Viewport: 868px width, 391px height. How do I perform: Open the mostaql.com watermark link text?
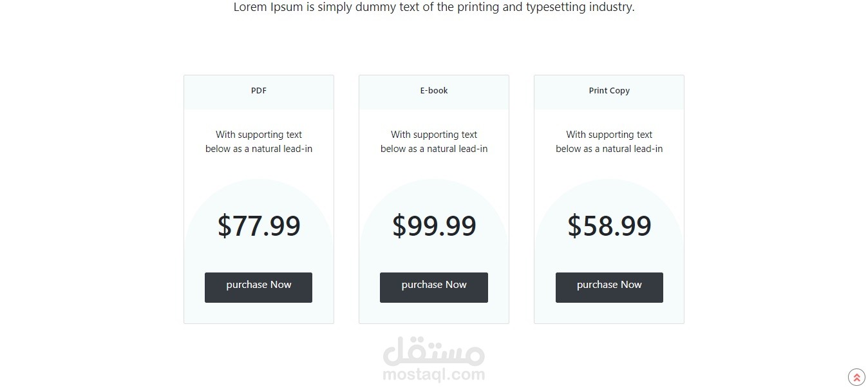[433, 374]
